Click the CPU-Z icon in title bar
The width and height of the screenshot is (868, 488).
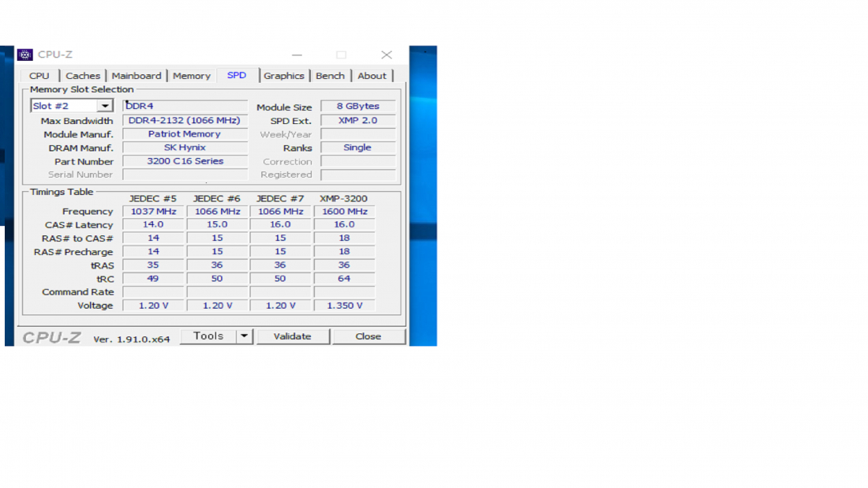point(25,54)
